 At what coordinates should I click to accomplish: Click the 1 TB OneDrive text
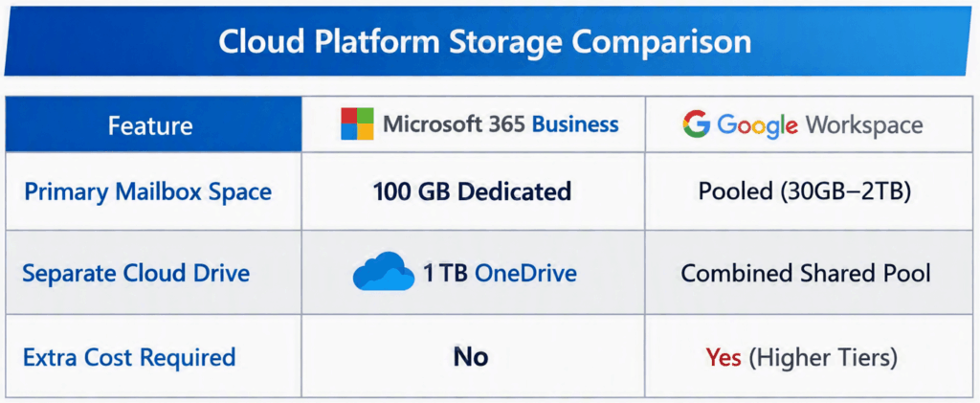click(x=500, y=273)
